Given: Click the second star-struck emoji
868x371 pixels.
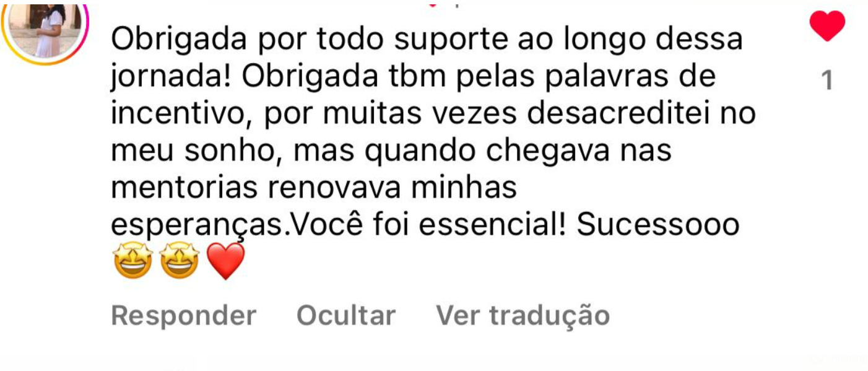Looking at the screenshot, I should click(x=180, y=260).
